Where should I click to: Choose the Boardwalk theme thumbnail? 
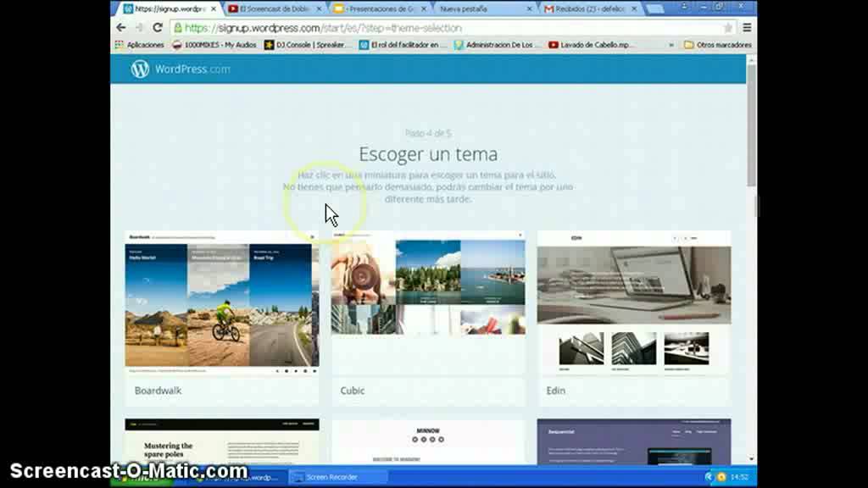(x=222, y=302)
